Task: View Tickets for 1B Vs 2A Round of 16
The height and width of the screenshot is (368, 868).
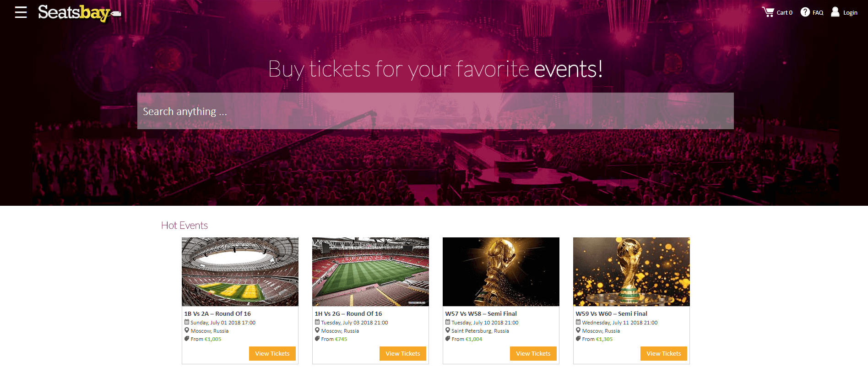Action: click(x=272, y=353)
